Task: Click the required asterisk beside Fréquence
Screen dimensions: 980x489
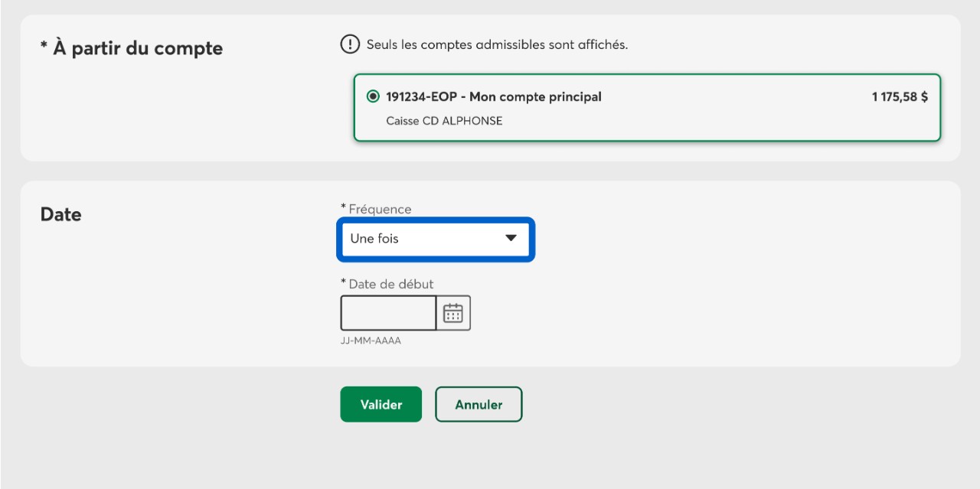Action: (343, 207)
